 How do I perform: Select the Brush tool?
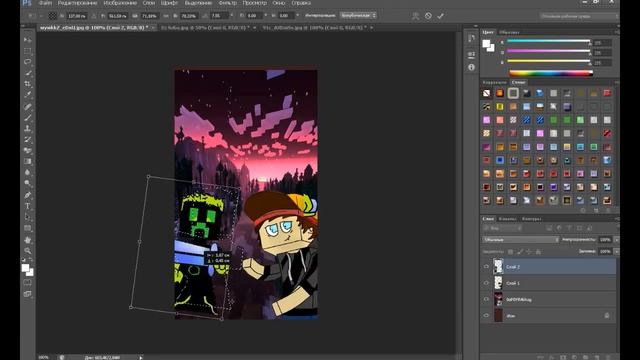27,118
